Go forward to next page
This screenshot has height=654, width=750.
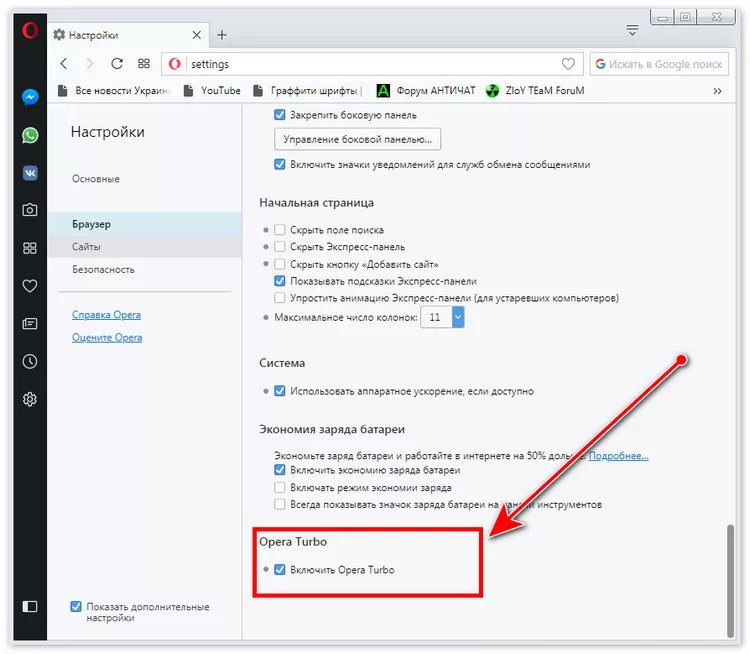[89, 64]
